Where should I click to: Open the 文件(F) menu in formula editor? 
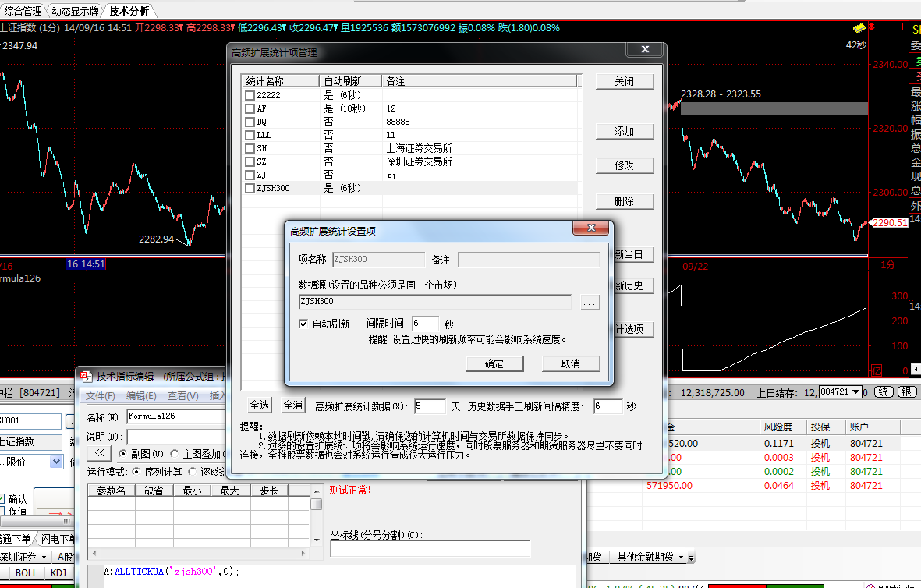tap(101, 396)
